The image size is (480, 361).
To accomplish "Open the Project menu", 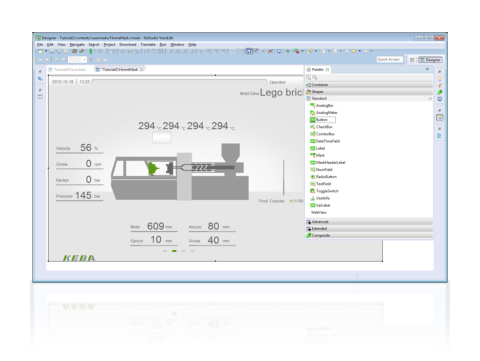I will [109, 44].
